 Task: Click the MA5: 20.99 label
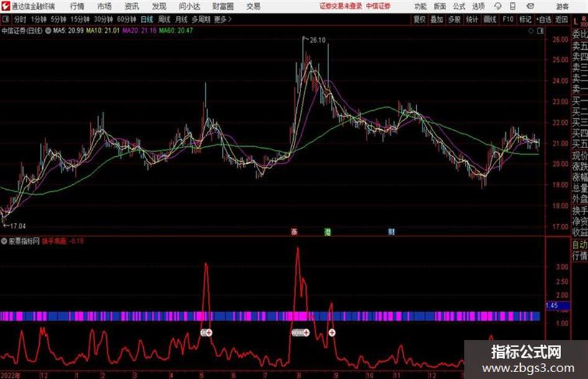[x=68, y=30]
